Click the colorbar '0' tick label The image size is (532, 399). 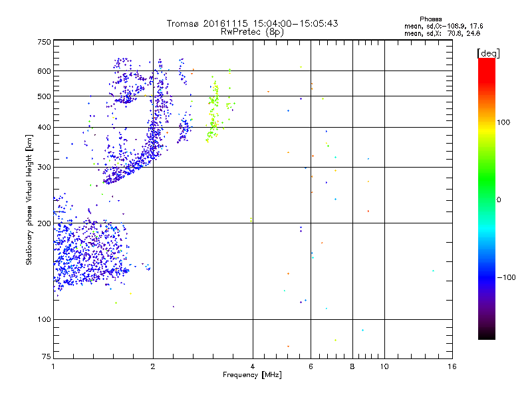(x=499, y=200)
